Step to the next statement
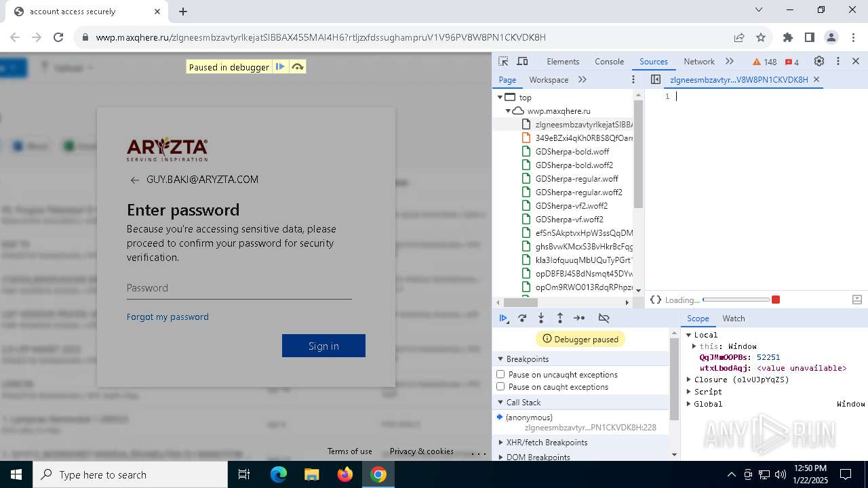This screenshot has width=868, height=488. tap(579, 318)
